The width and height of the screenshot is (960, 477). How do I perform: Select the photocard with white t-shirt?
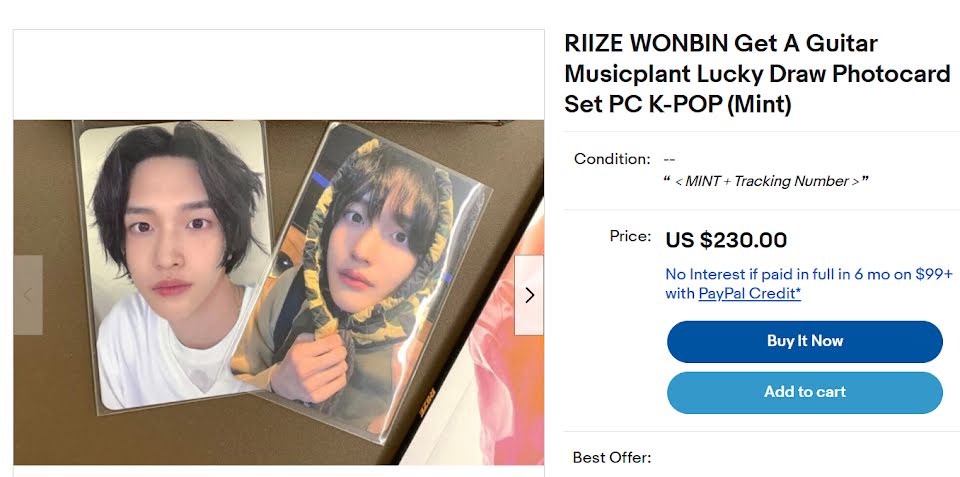(x=172, y=270)
